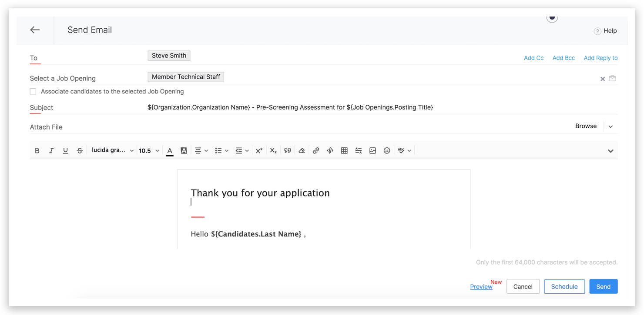
Task: Open the Attach File options dropdown arrow
Action: tap(610, 126)
